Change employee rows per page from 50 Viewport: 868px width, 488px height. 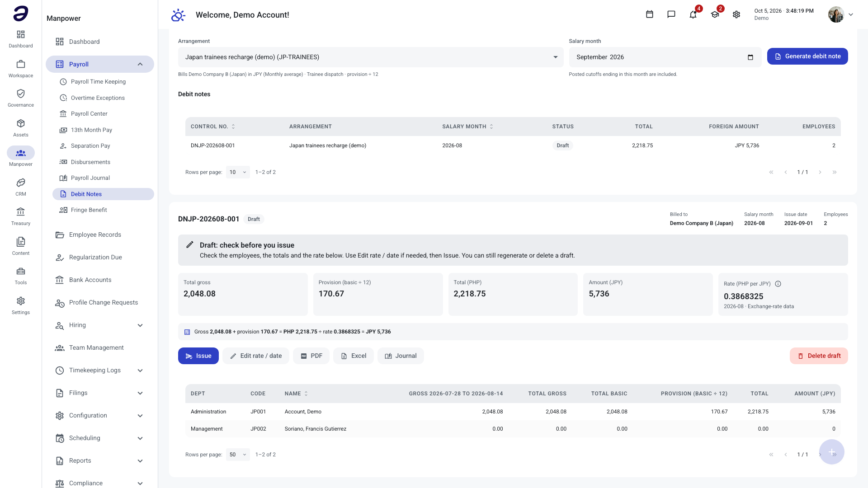[x=238, y=455]
